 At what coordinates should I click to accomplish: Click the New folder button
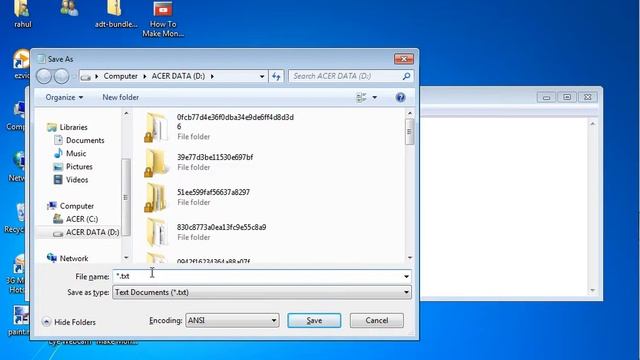coord(120,97)
